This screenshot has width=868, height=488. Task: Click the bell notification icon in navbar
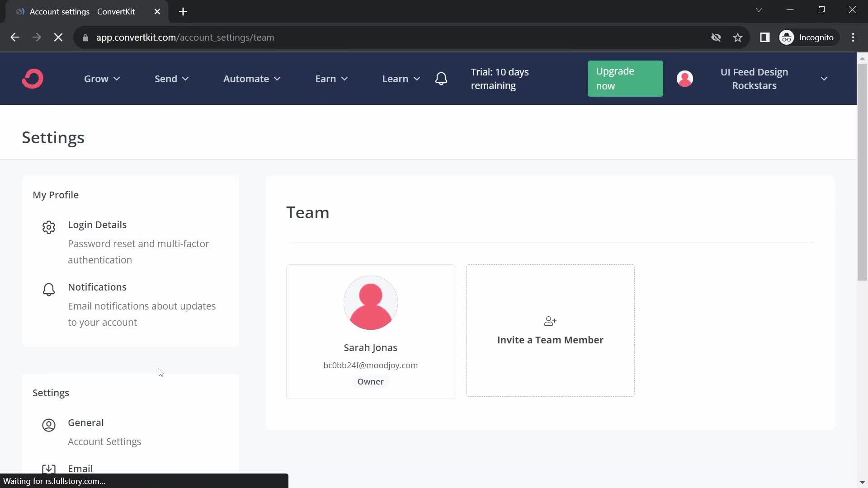pos(441,79)
